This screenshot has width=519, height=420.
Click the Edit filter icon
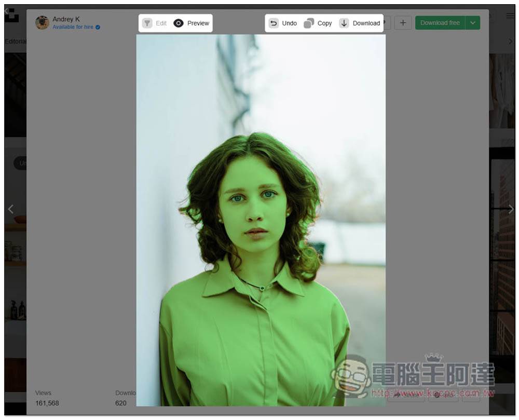147,23
